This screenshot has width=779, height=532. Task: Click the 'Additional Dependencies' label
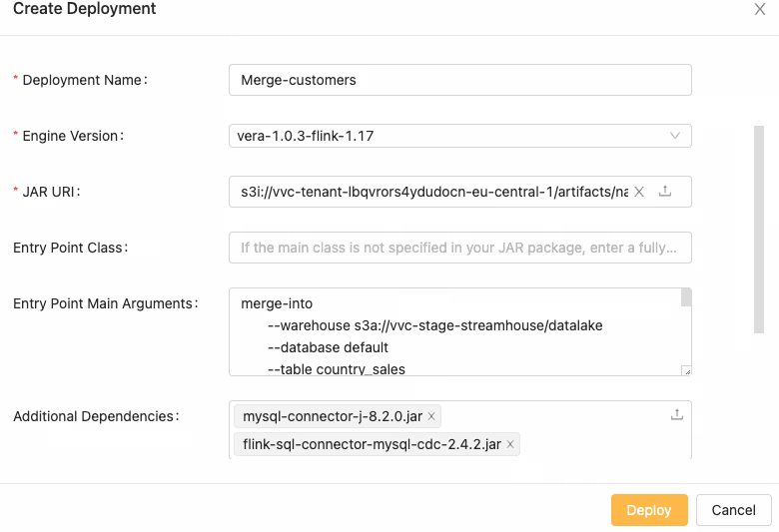coord(96,416)
